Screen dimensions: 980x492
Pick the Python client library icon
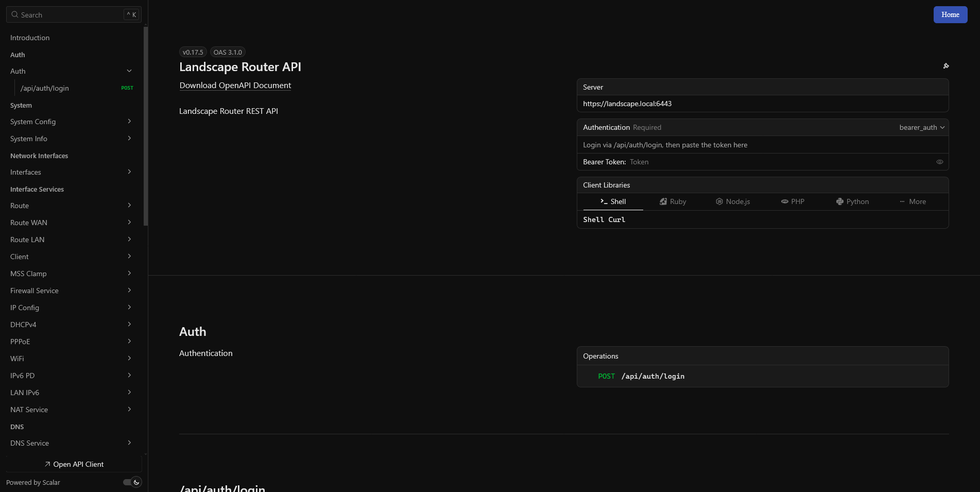click(x=839, y=201)
